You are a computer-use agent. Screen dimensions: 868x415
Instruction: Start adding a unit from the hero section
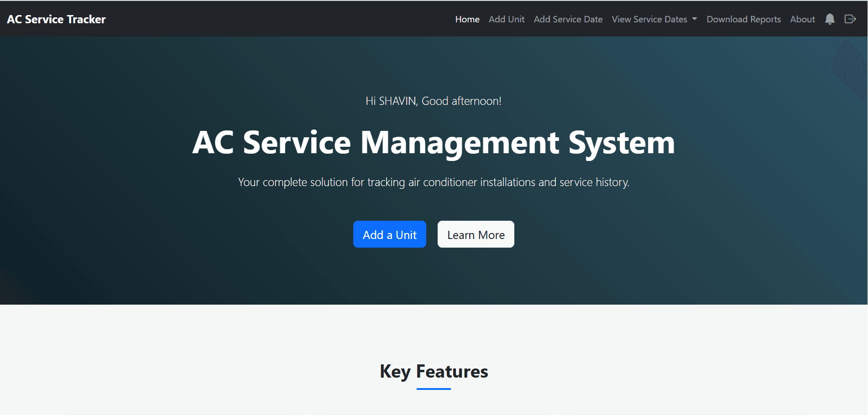(389, 234)
